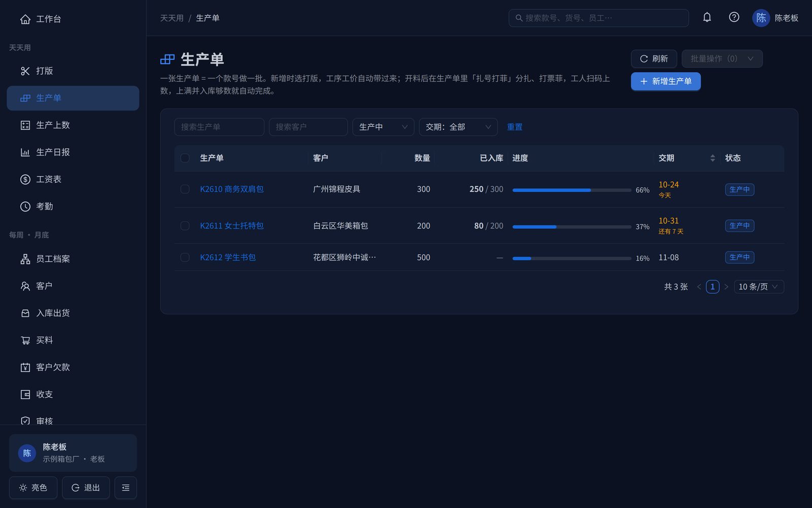
Task: Click the 买料 shopping cart icon
Action: (25, 340)
